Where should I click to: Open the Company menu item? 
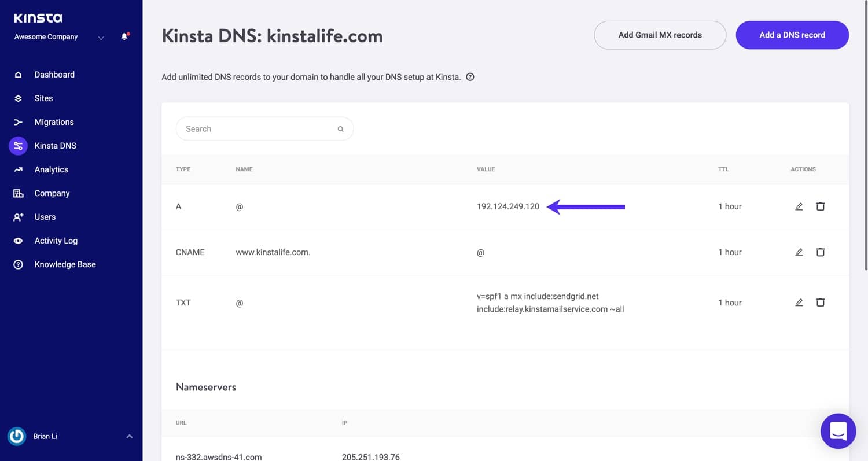(52, 193)
